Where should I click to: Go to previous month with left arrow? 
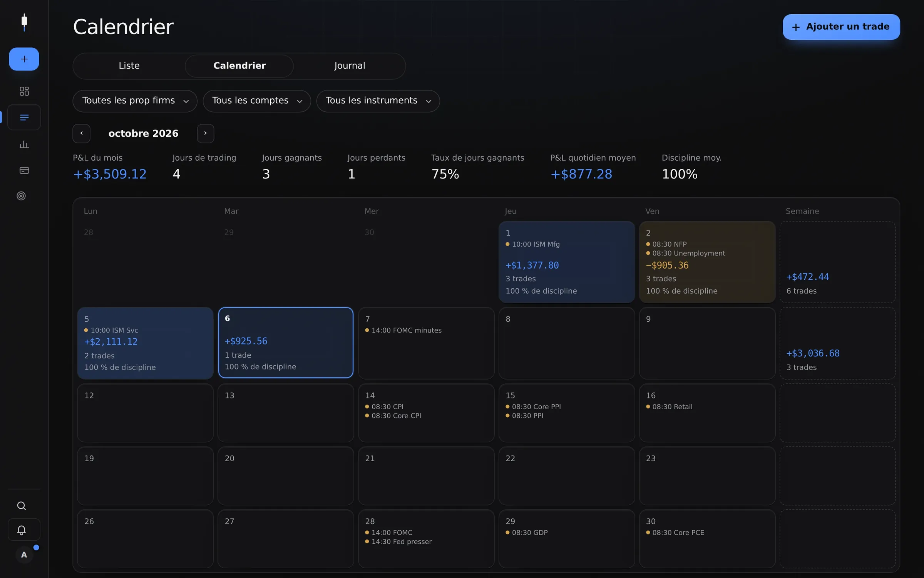(82, 133)
